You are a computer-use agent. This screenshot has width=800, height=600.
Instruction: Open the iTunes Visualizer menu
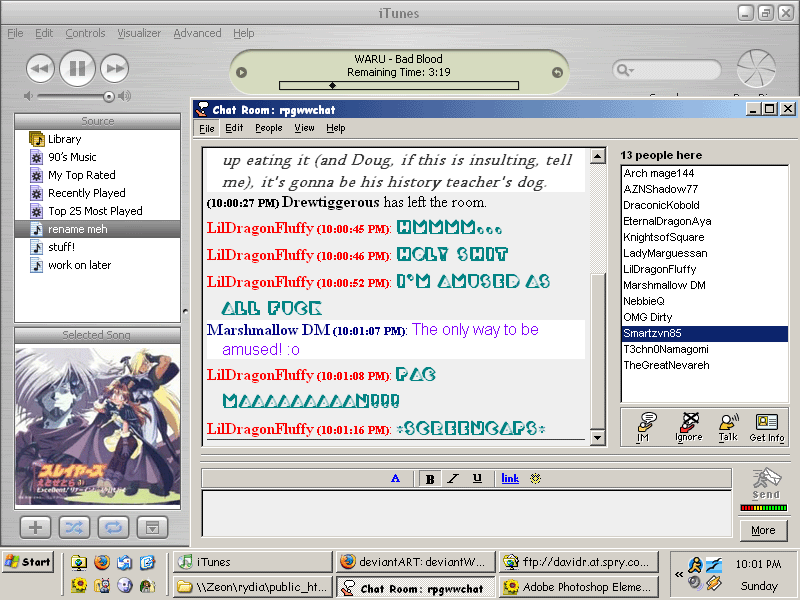click(139, 33)
